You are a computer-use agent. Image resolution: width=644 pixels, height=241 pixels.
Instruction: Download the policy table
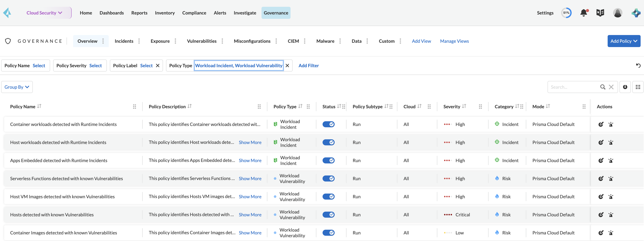pyautogui.click(x=625, y=87)
